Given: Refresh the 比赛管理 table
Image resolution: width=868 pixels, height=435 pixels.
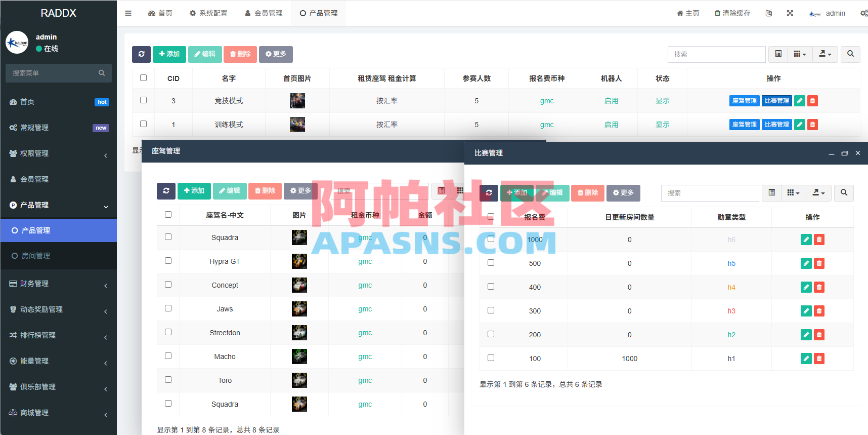Looking at the screenshot, I should pos(489,193).
